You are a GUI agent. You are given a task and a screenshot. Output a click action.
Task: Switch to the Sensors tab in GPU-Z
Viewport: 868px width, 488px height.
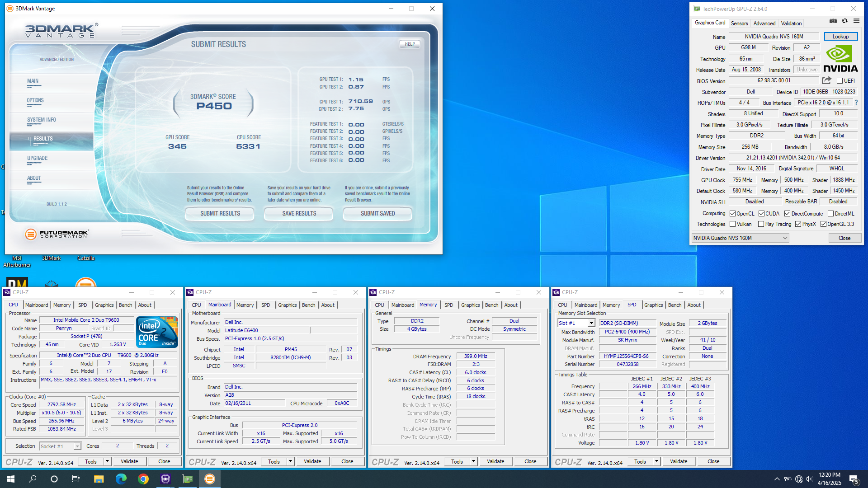pos(739,23)
